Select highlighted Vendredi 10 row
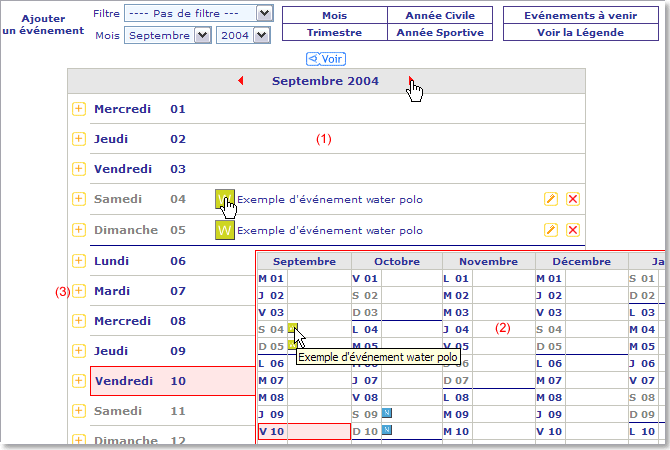This screenshot has height=450, width=670. click(173, 381)
